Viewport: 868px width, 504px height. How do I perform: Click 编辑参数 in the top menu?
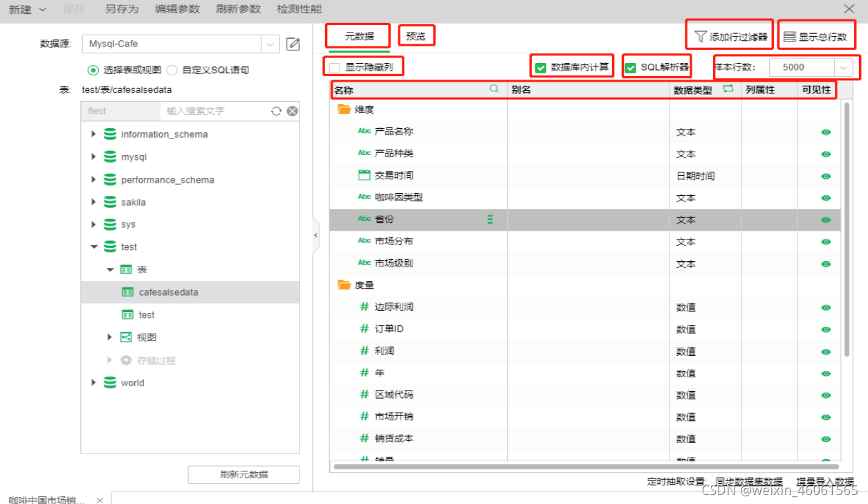pos(177,9)
